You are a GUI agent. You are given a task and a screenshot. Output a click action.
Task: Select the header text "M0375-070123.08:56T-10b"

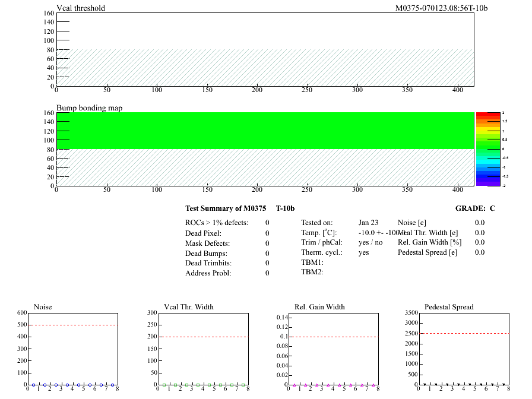pyautogui.click(x=441, y=8)
